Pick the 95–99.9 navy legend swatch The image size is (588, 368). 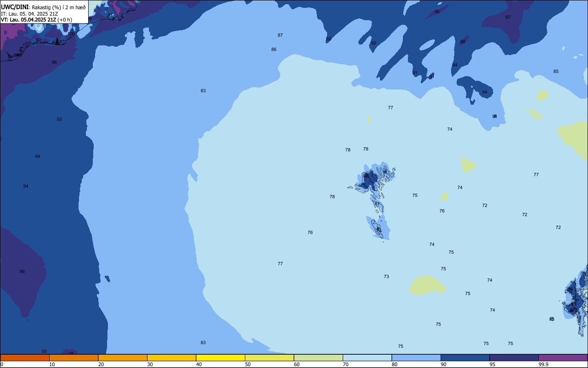(514, 357)
